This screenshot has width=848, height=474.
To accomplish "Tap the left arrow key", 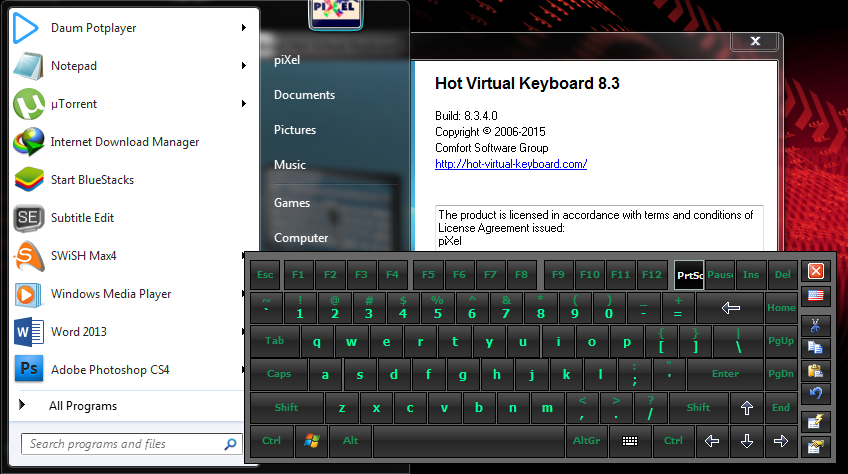I will (x=712, y=441).
